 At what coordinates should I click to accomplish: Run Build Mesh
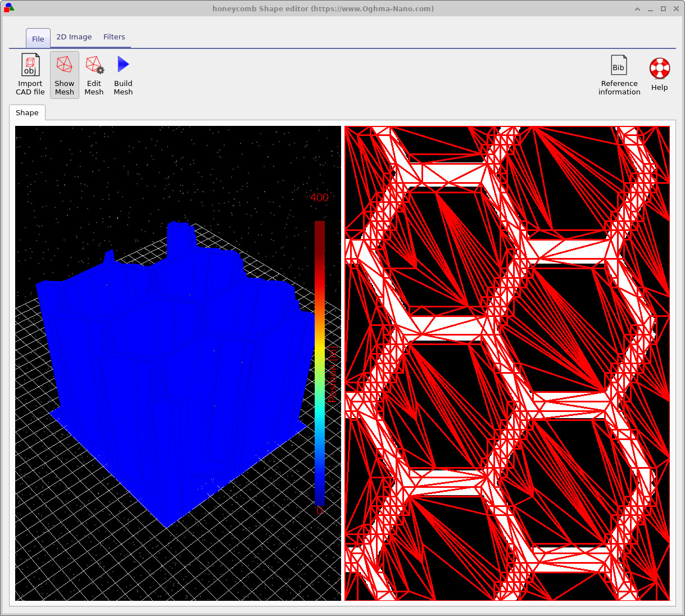[x=123, y=75]
